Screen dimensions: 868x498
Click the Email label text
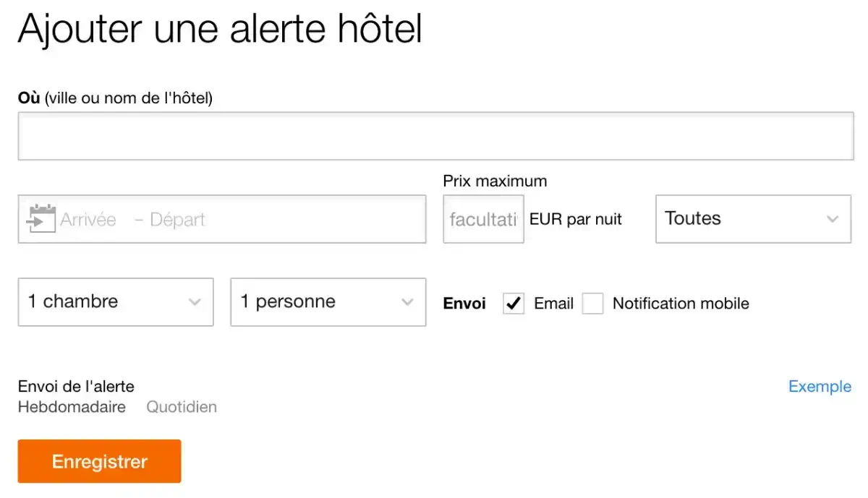[553, 304]
